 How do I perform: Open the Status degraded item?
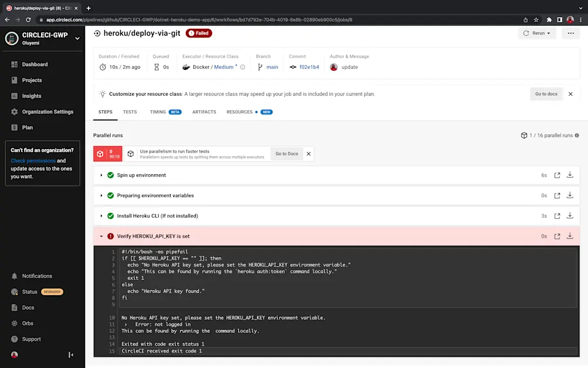click(37, 292)
